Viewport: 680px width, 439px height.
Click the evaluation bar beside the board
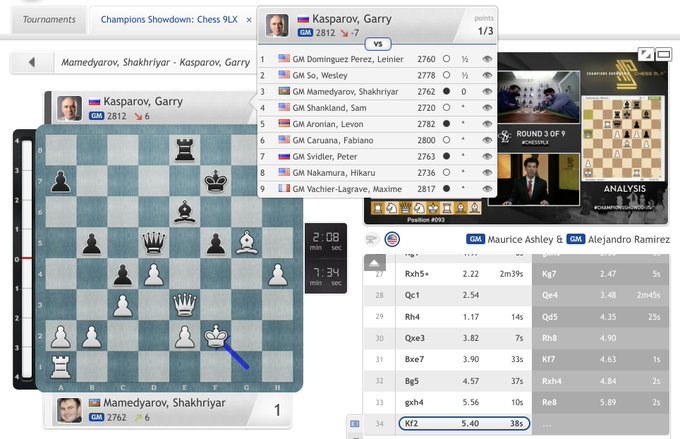click(x=26, y=259)
